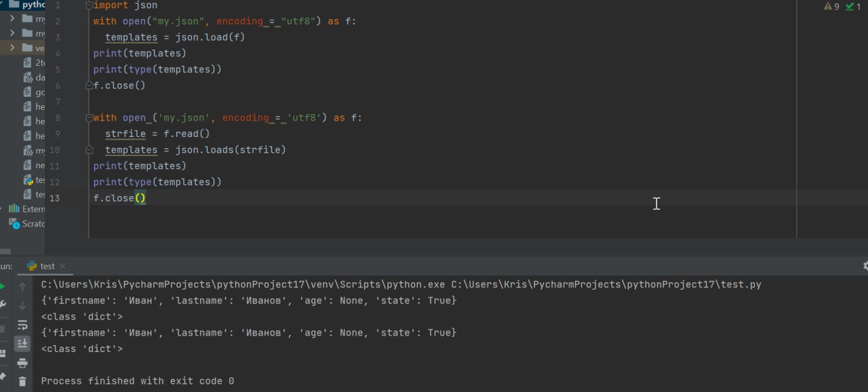Place cursor on 'import json' line
The width and height of the screenshot is (868, 392).
(125, 5)
